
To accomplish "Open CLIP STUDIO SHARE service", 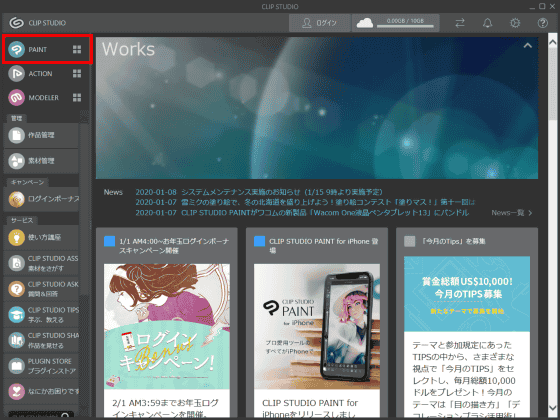I will click(41, 340).
